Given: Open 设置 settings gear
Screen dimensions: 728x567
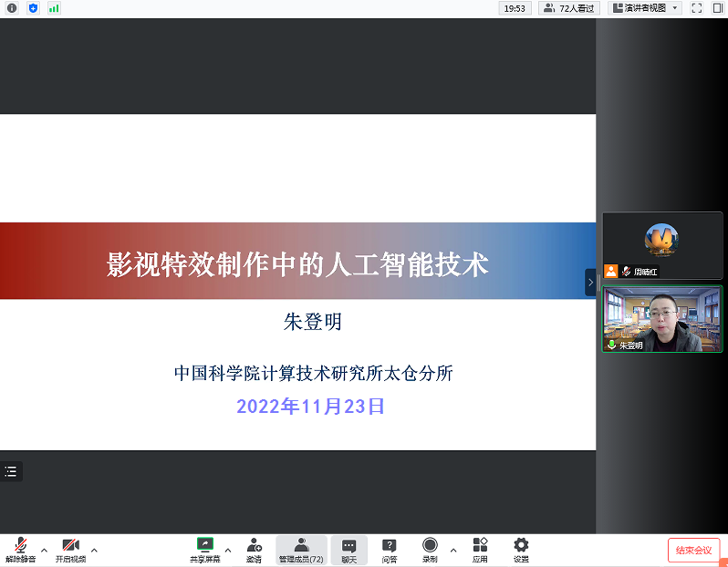Looking at the screenshot, I should [x=521, y=551].
